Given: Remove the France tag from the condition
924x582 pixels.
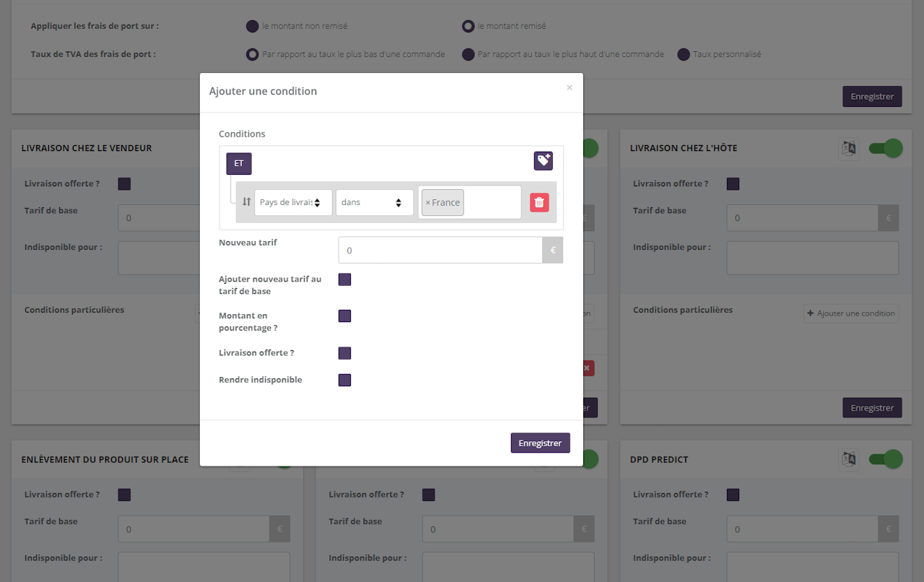Looking at the screenshot, I should (427, 203).
